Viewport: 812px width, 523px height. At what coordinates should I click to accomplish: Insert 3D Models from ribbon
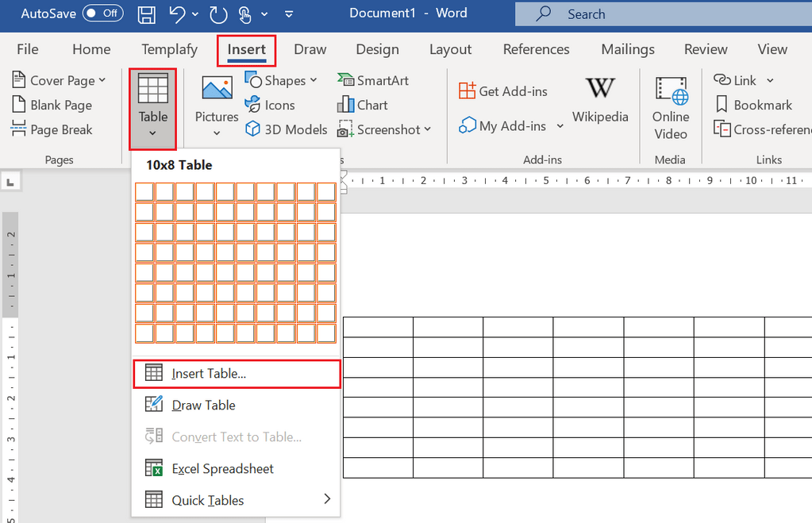tap(286, 129)
